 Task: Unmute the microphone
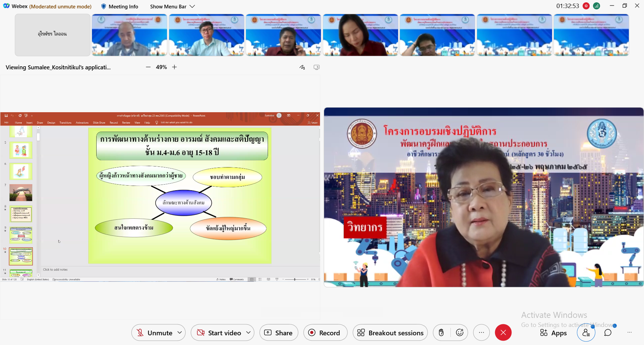(154, 333)
